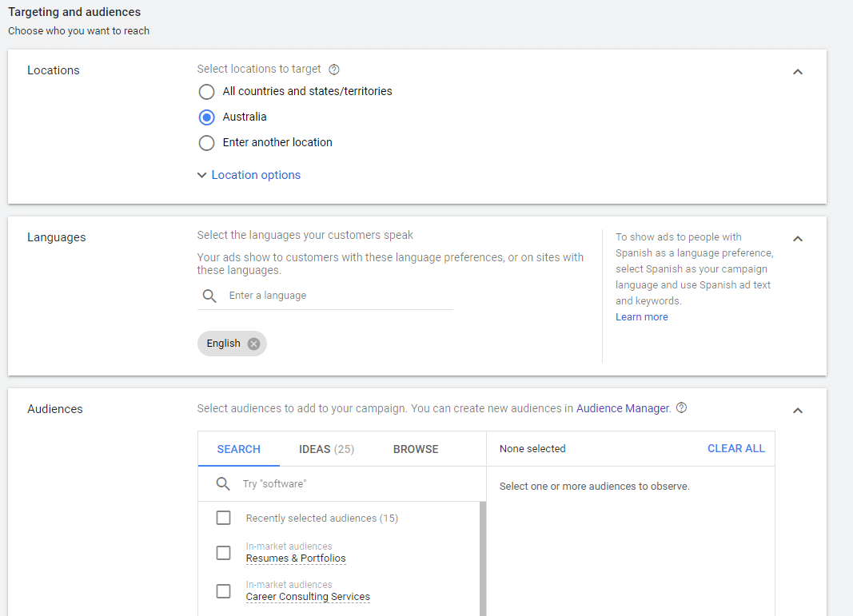Collapse the Audiences section
Image resolution: width=853 pixels, height=616 pixels.
[x=797, y=411]
